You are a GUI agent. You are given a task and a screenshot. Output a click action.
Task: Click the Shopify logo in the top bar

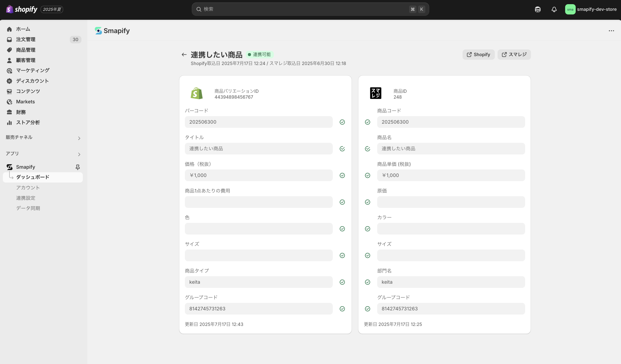point(22,9)
